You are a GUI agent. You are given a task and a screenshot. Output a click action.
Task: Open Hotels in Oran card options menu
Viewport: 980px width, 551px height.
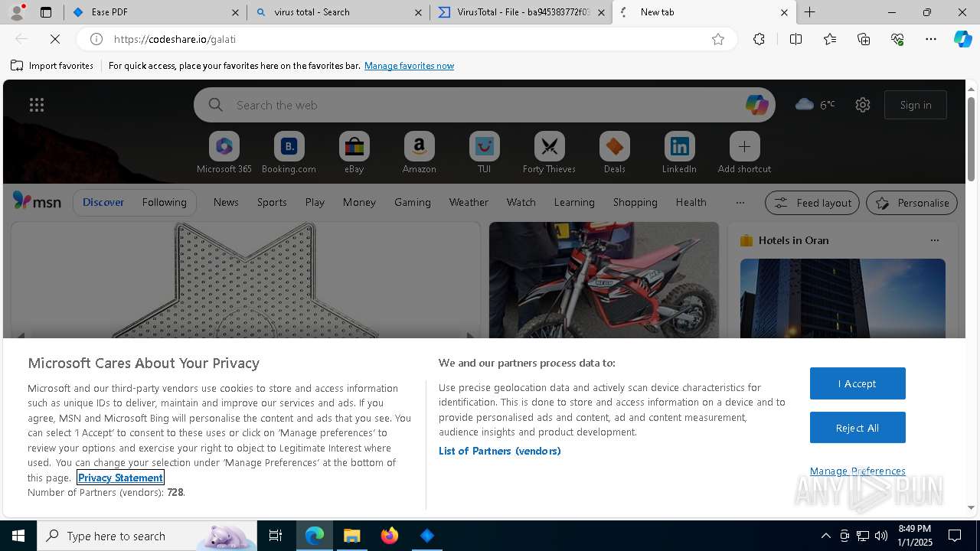pyautogui.click(x=934, y=240)
